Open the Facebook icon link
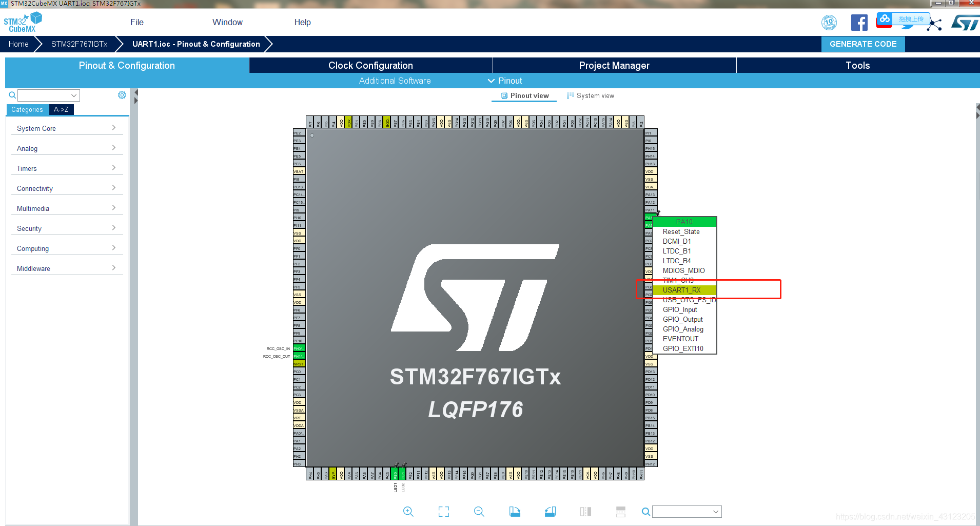 coord(859,23)
